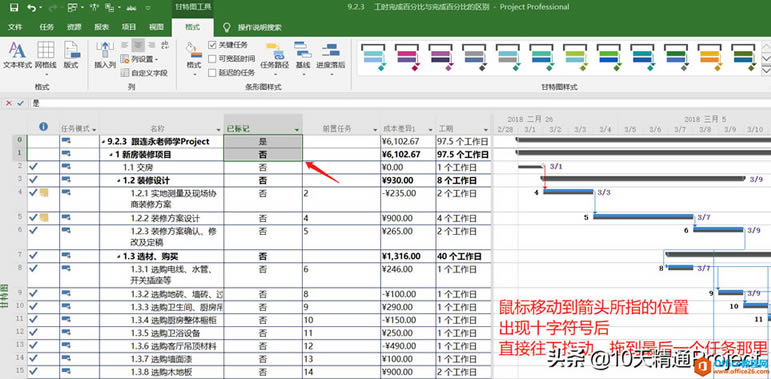Uncheck the Critical Tasks (关键任务) checkbox
Screen dimensions: 771x379
tap(212, 45)
